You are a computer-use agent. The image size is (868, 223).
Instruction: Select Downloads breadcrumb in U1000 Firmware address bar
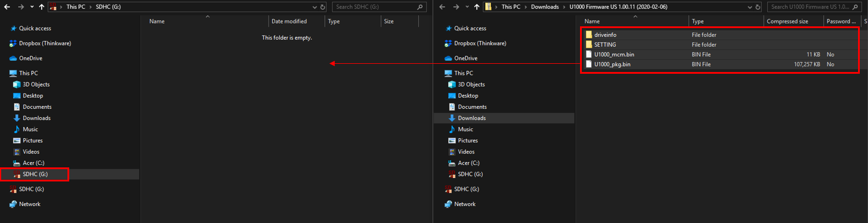545,7
